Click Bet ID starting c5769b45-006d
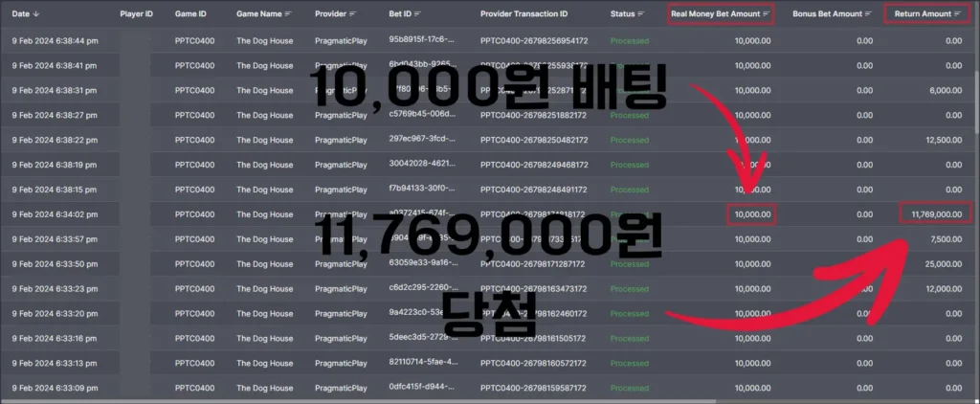980x404 pixels. click(x=422, y=114)
